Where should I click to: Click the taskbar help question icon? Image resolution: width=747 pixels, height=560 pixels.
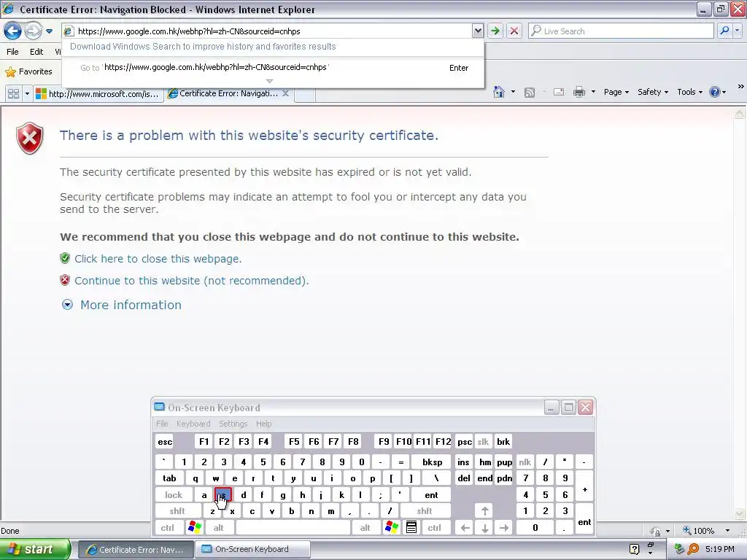click(x=634, y=549)
